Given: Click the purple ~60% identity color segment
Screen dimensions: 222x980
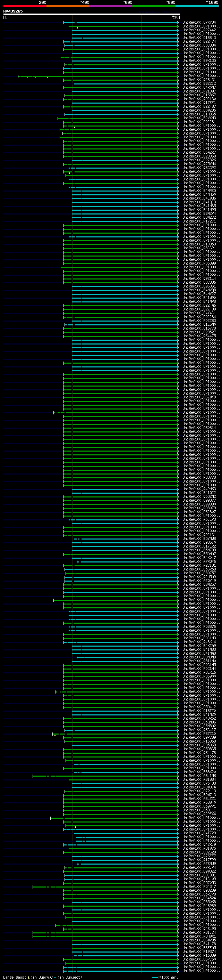Looking at the screenshot, I should pos(111,6).
